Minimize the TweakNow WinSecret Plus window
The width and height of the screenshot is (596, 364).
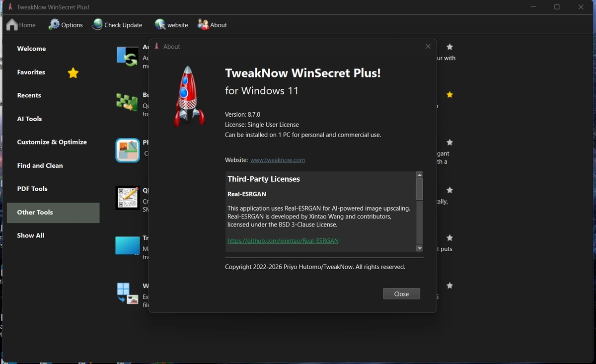point(533,7)
